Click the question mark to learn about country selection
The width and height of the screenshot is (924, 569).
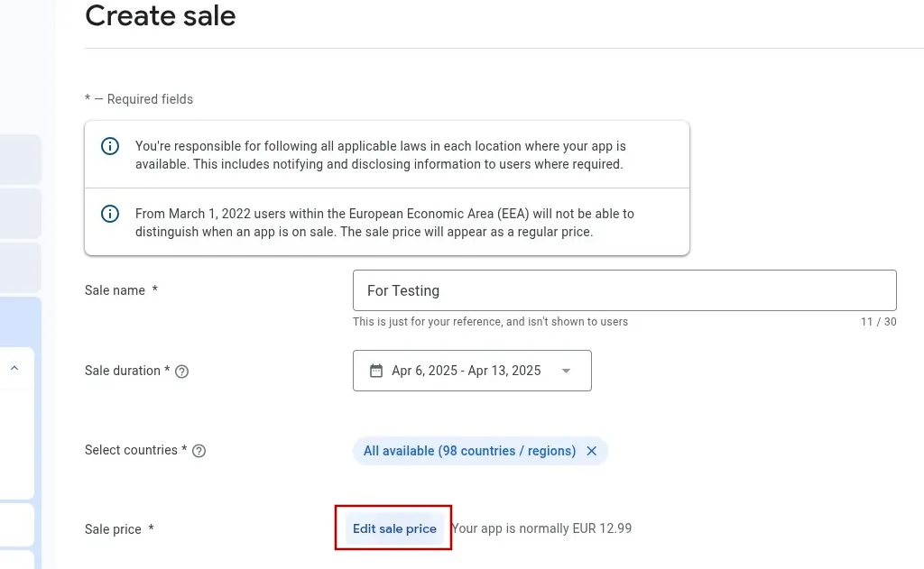click(199, 450)
